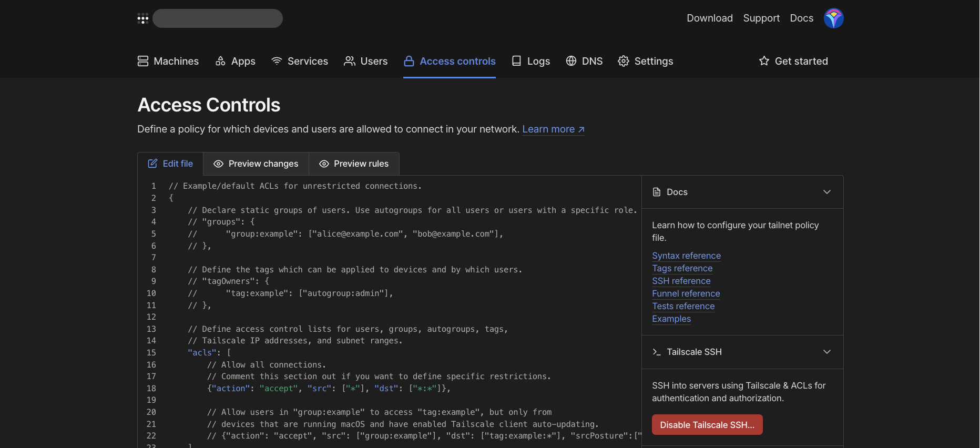Click the app grid logo icon

(143, 19)
